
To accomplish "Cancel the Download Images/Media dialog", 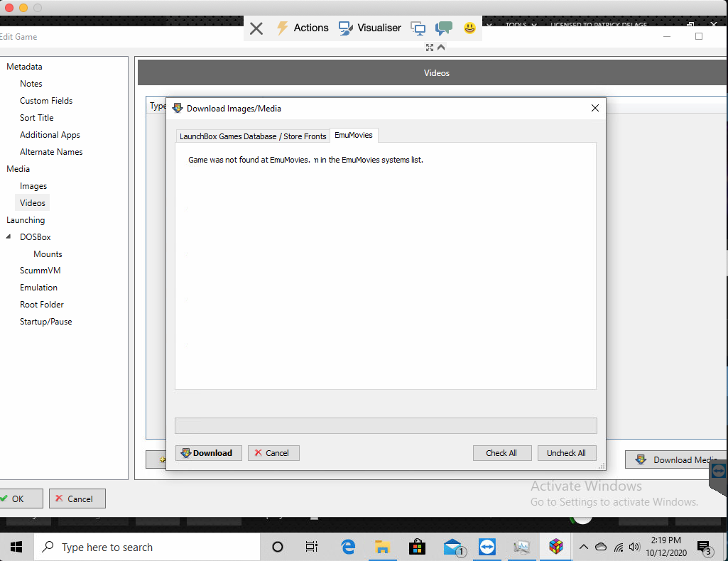I will click(x=273, y=453).
